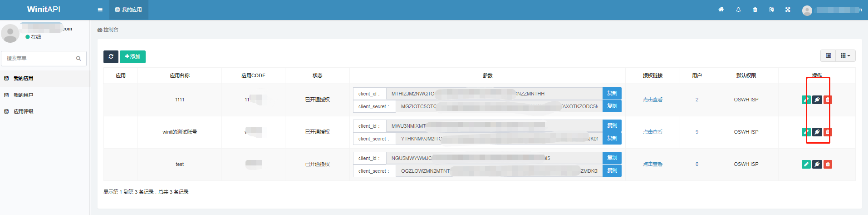Click plug icon for test application
The image size is (868, 215).
point(817,164)
